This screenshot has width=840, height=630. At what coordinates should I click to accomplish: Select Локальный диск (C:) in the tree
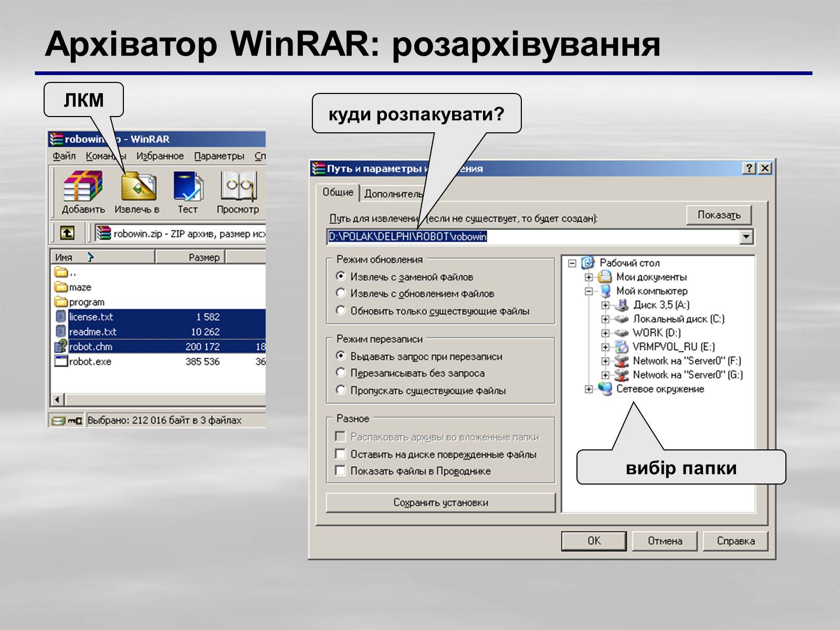678,319
